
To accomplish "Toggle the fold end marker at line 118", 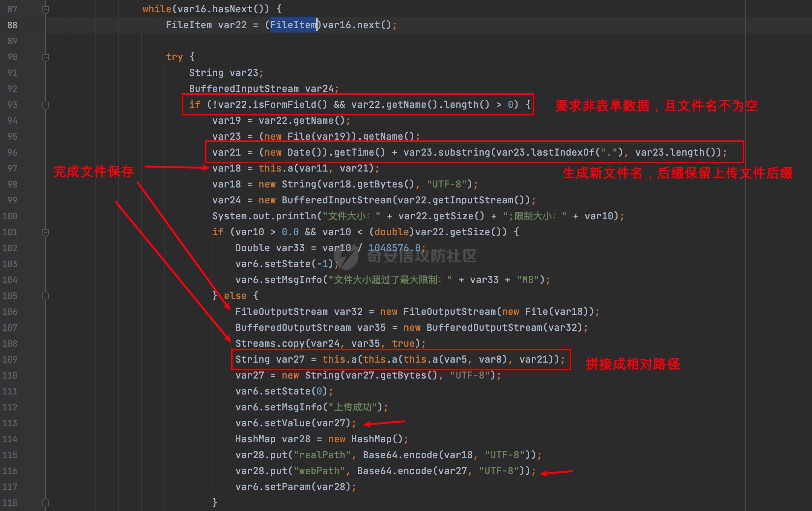I will tap(46, 503).
